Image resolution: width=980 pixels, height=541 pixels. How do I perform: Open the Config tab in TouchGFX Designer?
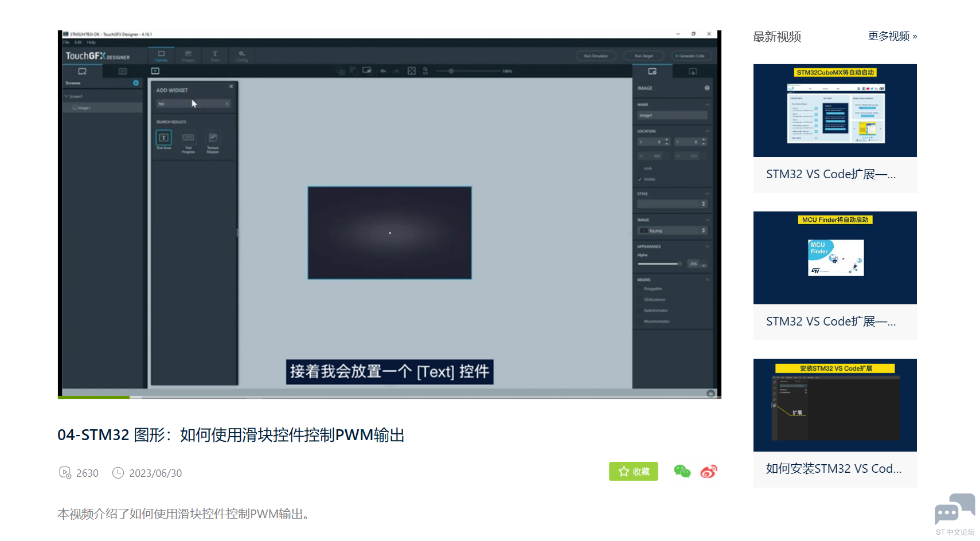coord(241,56)
